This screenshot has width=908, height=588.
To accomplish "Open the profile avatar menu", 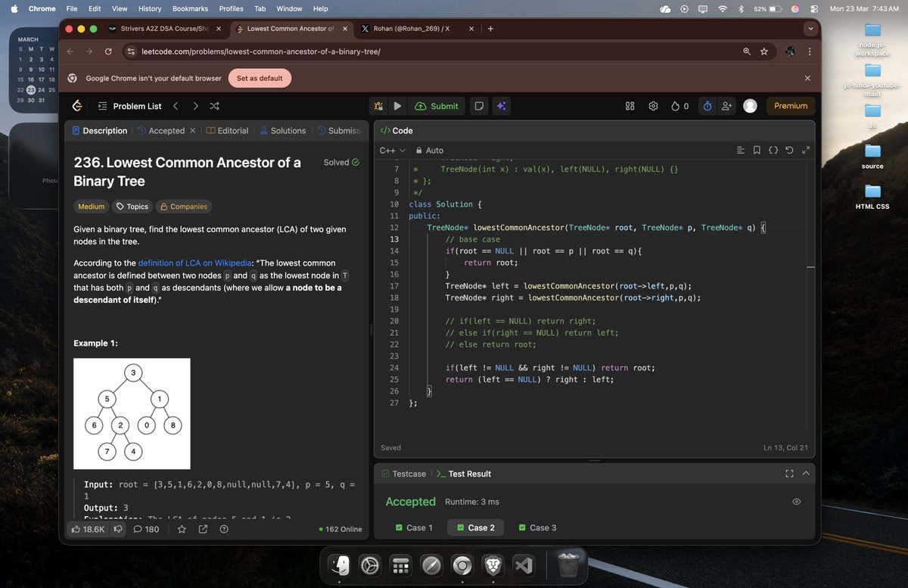I will coord(750,106).
